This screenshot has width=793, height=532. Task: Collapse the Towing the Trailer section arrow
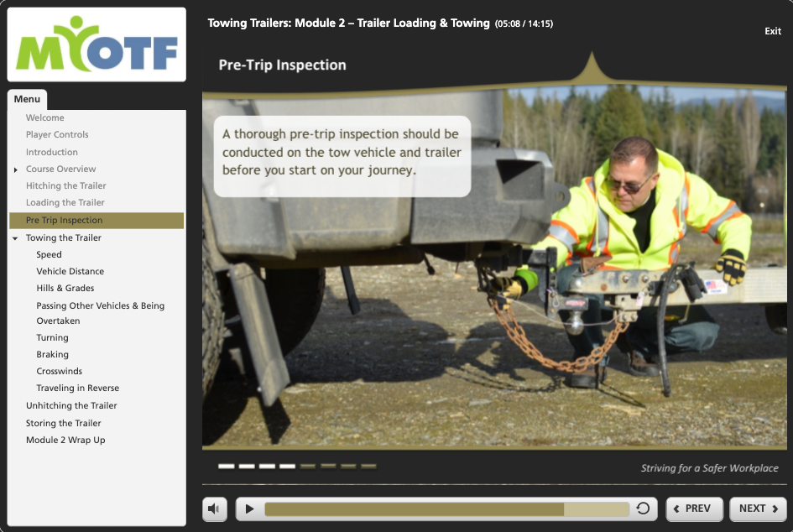(x=15, y=238)
